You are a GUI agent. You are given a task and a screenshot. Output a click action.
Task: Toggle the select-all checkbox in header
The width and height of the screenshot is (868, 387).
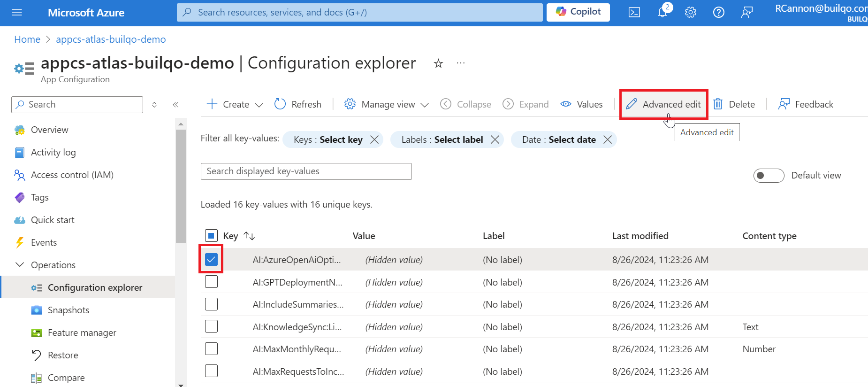pos(212,236)
